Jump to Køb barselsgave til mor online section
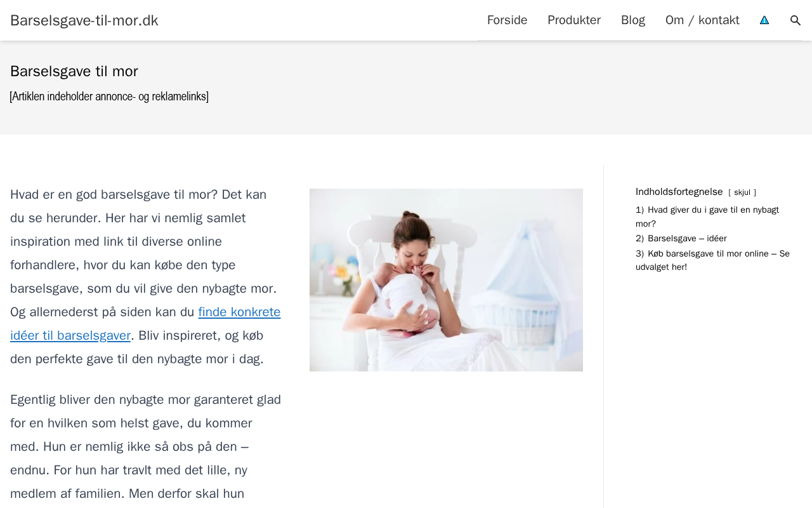This screenshot has height=508, width=812. (712, 260)
